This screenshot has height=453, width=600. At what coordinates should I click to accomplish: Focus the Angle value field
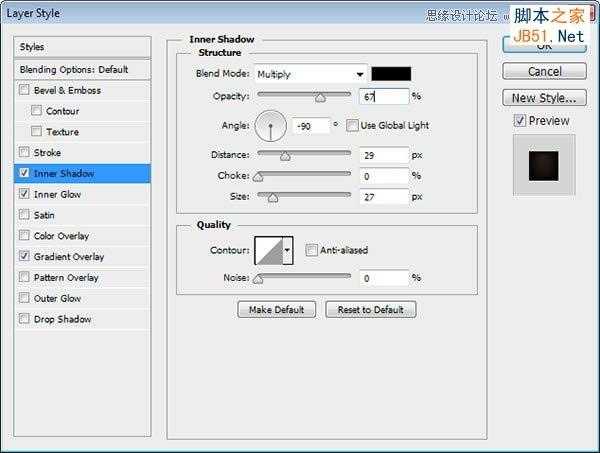click(311, 126)
